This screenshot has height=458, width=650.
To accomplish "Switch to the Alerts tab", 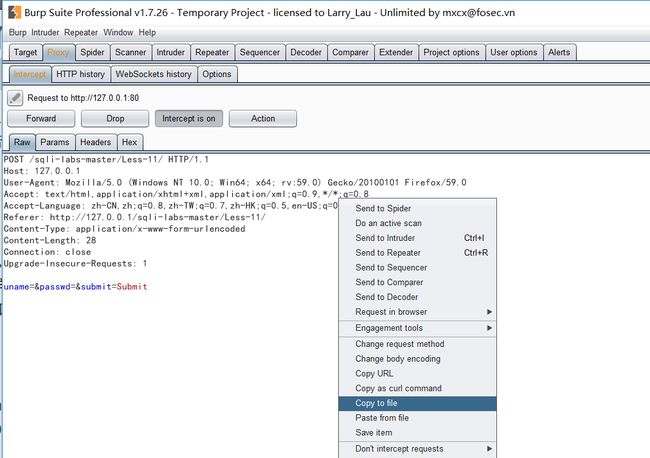I will pos(559,52).
